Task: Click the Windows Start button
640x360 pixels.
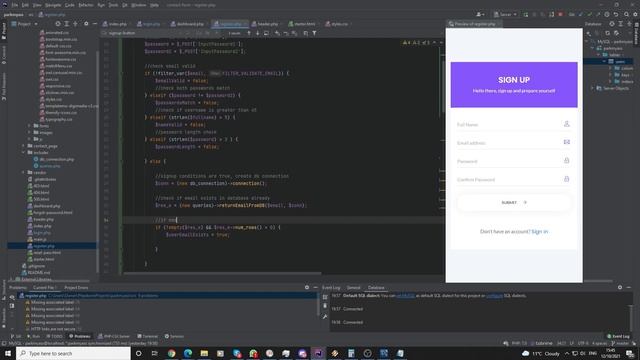Action: [8, 353]
